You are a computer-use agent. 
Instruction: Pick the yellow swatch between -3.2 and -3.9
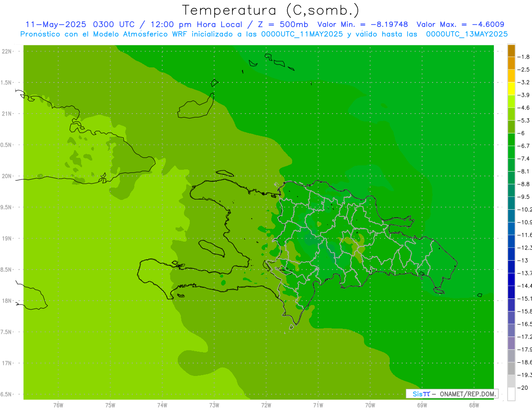pyautogui.click(x=511, y=89)
